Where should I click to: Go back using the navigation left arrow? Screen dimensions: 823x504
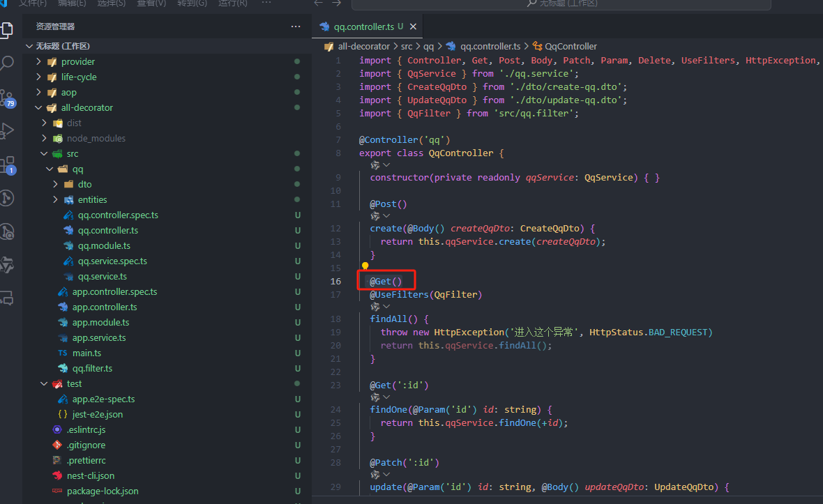(319, 3)
